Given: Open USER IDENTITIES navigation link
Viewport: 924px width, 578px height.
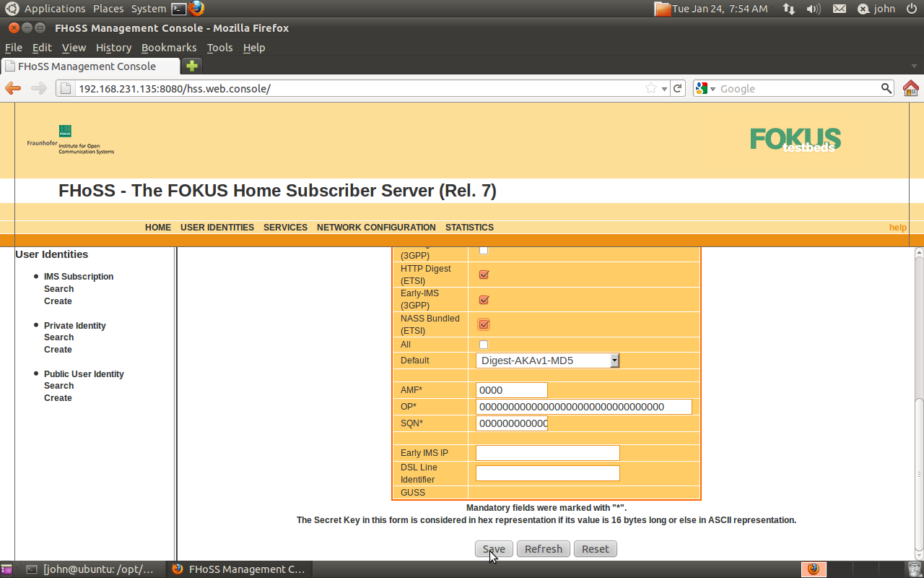Looking at the screenshot, I should click(x=217, y=227).
